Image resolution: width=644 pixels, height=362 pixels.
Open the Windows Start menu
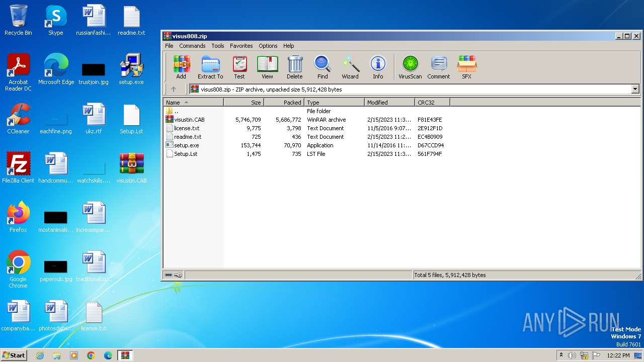14,355
